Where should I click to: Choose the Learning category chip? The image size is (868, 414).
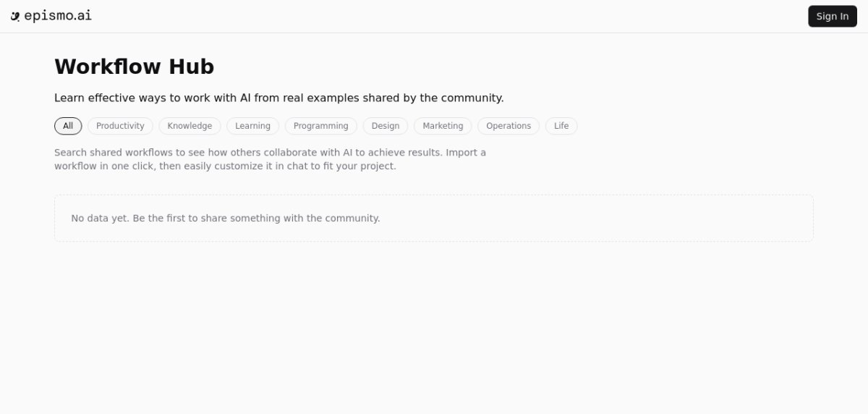point(252,126)
